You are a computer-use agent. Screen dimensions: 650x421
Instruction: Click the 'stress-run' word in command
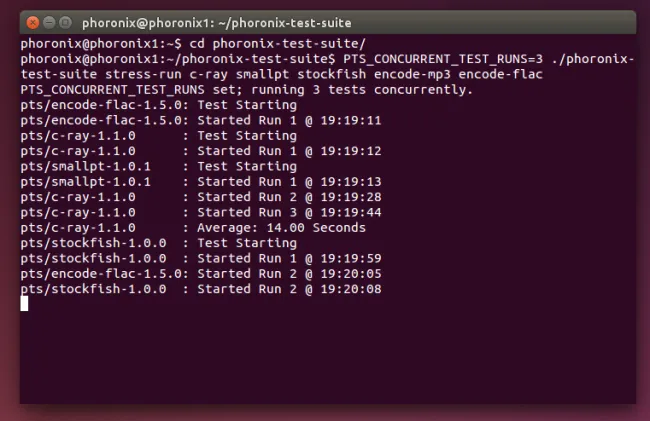(x=143, y=75)
